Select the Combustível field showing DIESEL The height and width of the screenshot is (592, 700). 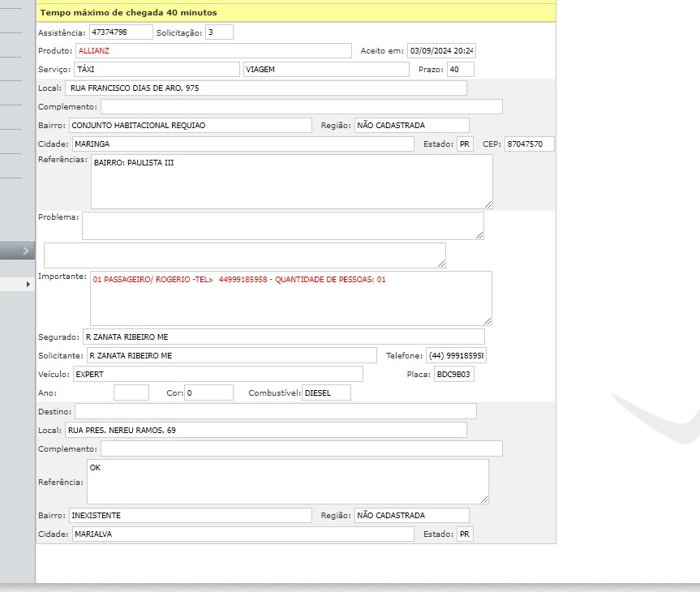tap(326, 393)
